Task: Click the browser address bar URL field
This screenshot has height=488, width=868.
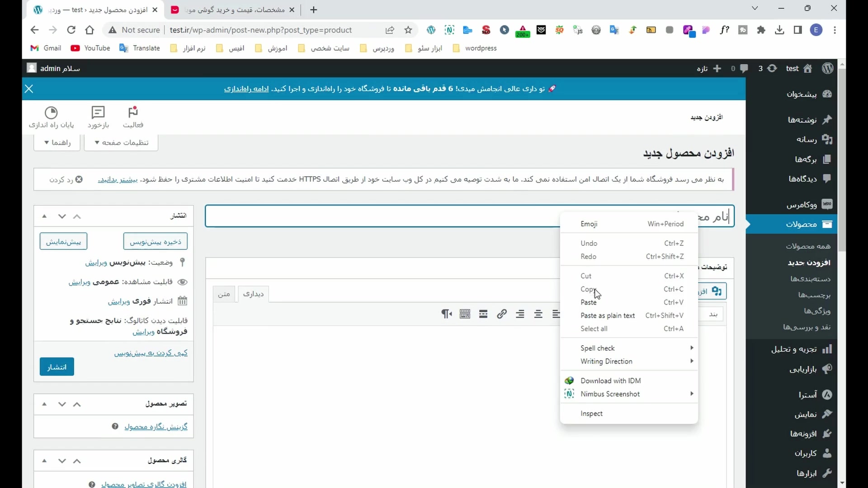Action: pos(260,30)
